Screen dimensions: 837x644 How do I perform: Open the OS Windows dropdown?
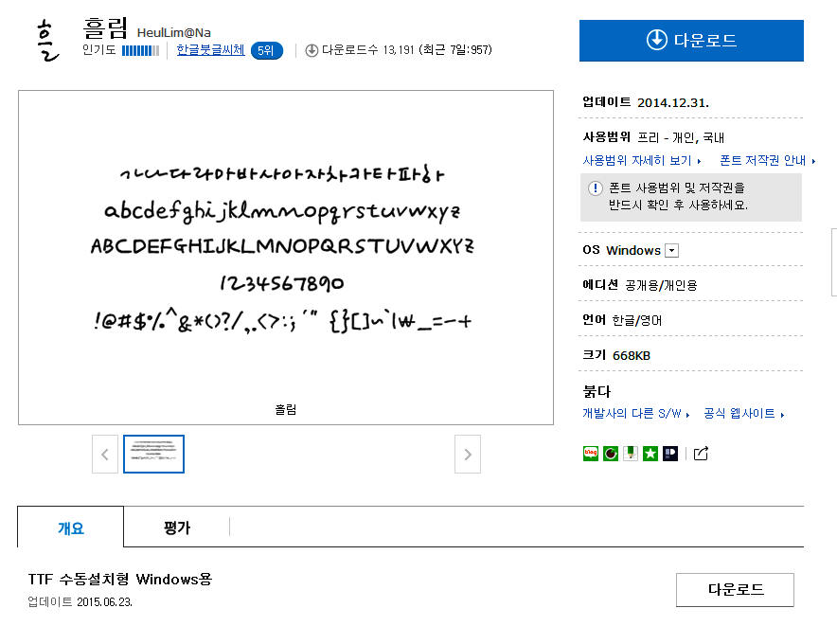(671, 250)
